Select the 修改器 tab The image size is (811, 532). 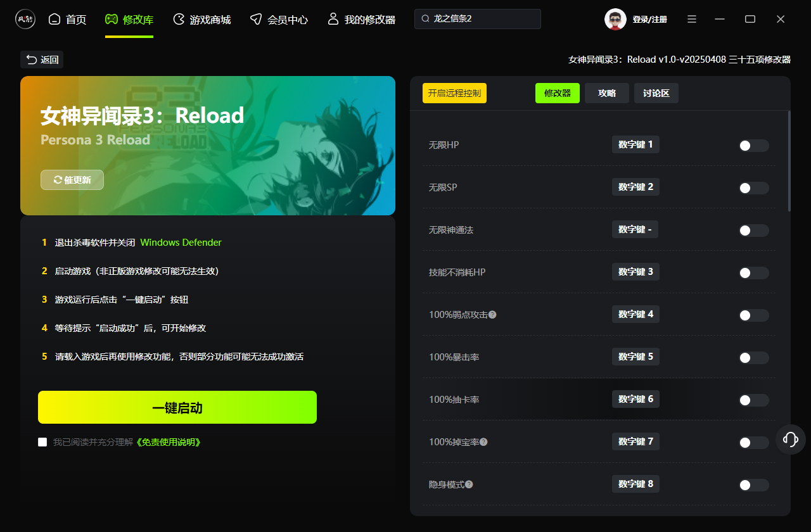coord(558,93)
